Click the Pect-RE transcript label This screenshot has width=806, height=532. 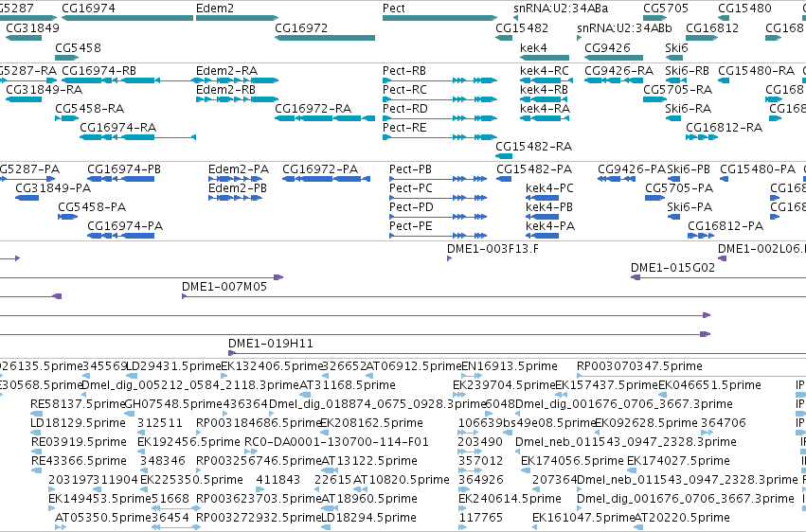(x=404, y=128)
